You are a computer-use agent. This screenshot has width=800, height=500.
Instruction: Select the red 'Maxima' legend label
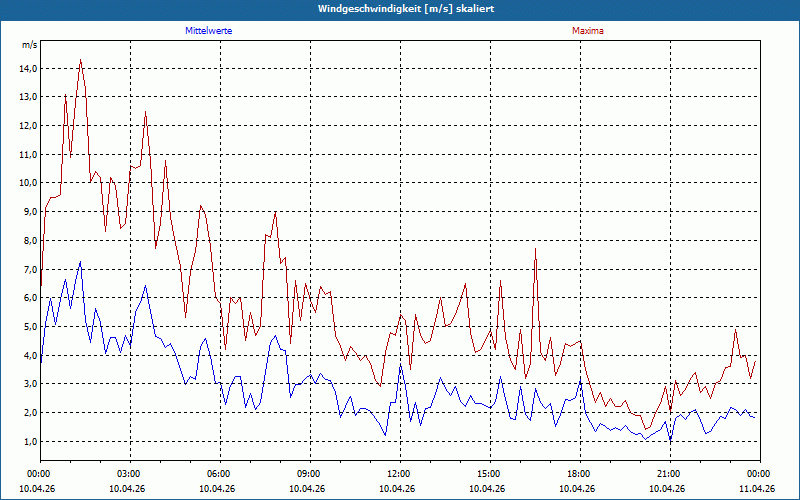[588, 31]
